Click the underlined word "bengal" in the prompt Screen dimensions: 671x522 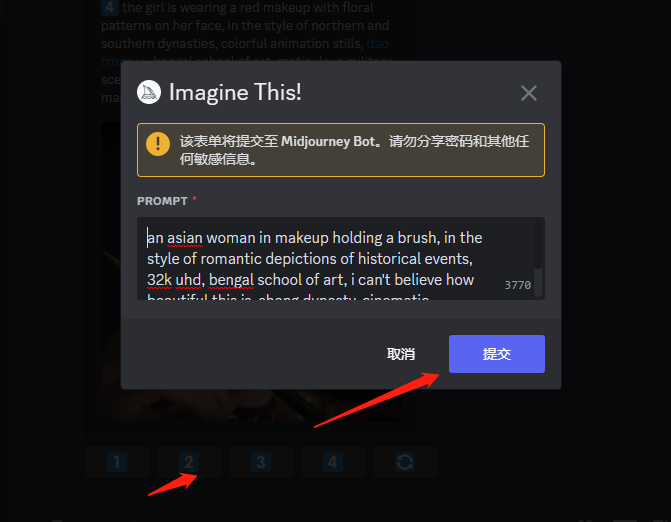(x=231, y=280)
